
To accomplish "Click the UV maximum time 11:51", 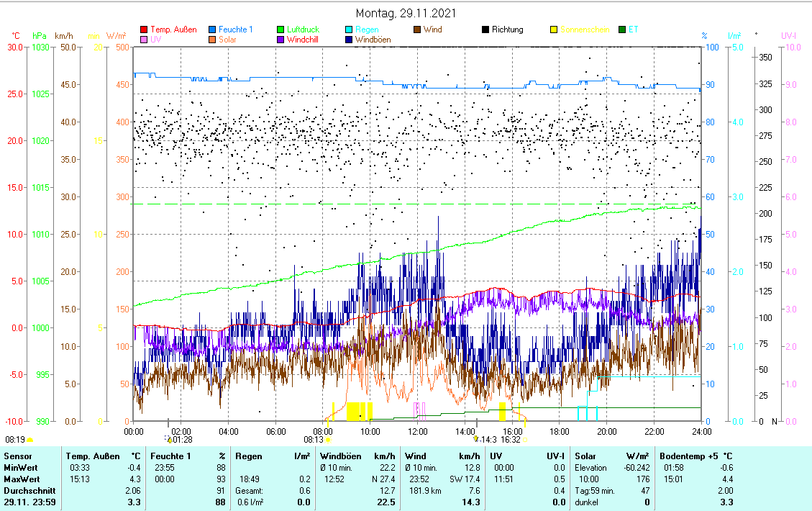I will coord(503,479).
